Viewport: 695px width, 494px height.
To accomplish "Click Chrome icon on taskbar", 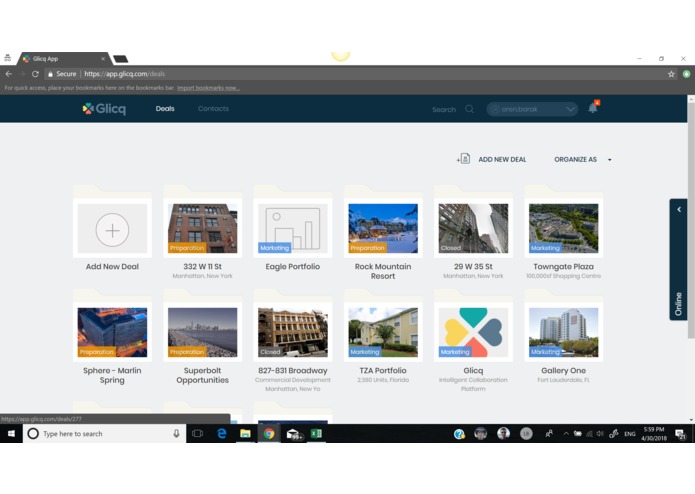I will 269,434.
